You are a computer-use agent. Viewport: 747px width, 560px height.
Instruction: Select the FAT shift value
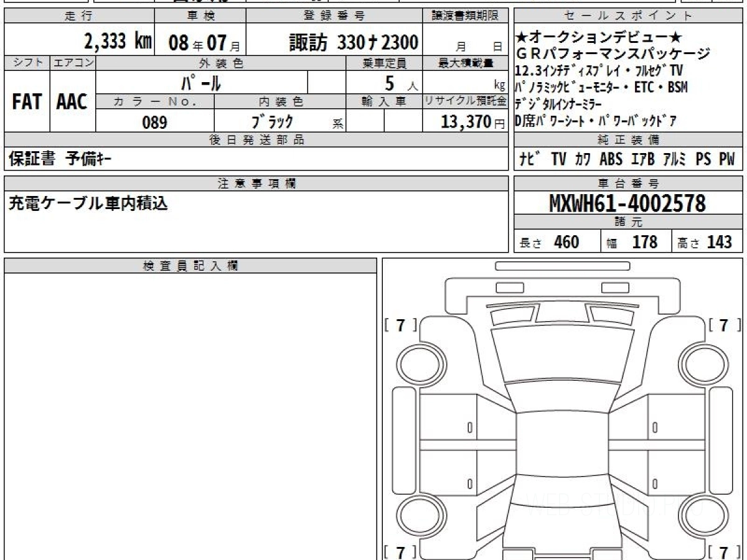point(27,102)
